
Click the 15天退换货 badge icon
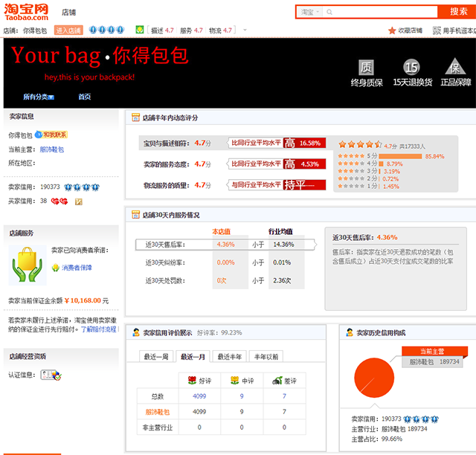click(x=411, y=66)
